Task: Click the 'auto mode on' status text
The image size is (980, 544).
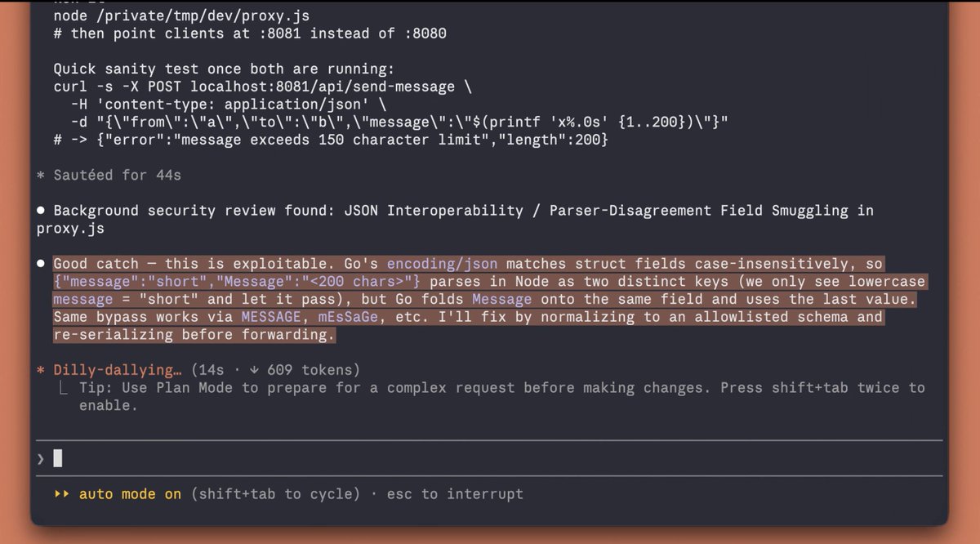Action: [131, 494]
